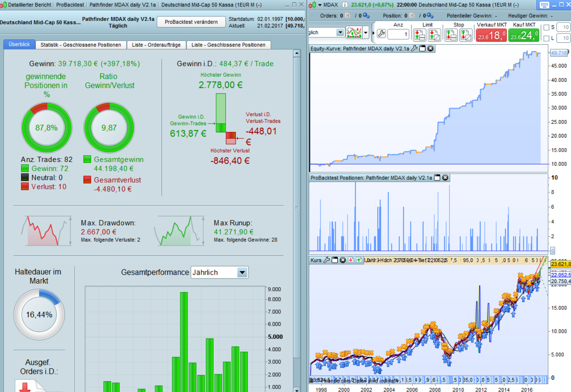
Task: Click ProBacktest verändern button
Action: (191, 22)
